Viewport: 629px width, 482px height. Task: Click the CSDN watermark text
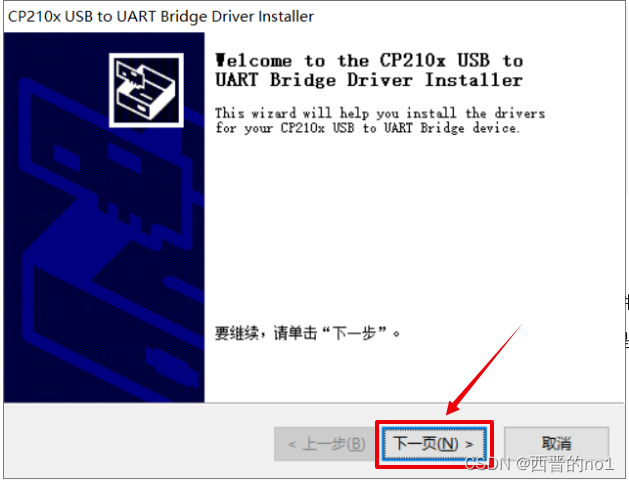(487, 464)
